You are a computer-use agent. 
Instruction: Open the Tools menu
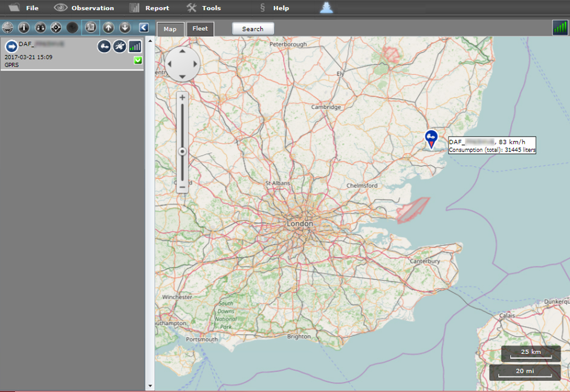point(204,8)
